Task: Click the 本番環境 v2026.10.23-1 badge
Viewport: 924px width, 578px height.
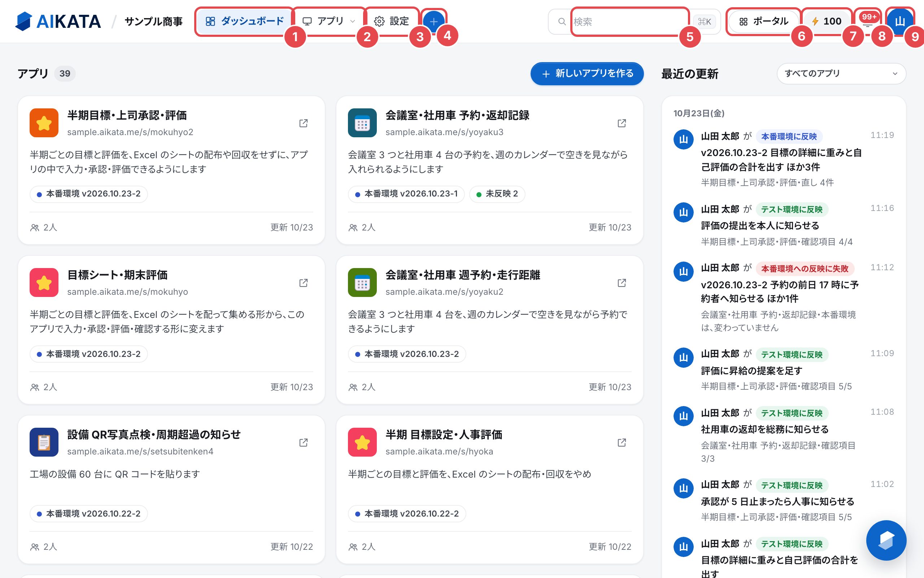Action: click(x=406, y=194)
